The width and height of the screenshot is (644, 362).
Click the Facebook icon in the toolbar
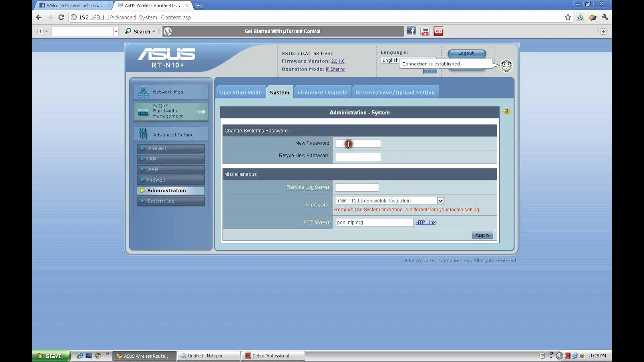[411, 31]
